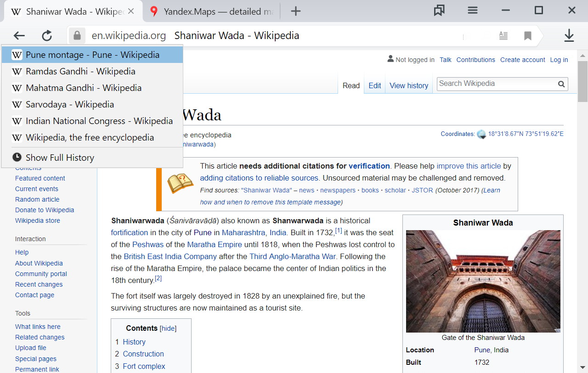Click the newspapers source link
Screen dimensions: 588x373
tap(338, 190)
